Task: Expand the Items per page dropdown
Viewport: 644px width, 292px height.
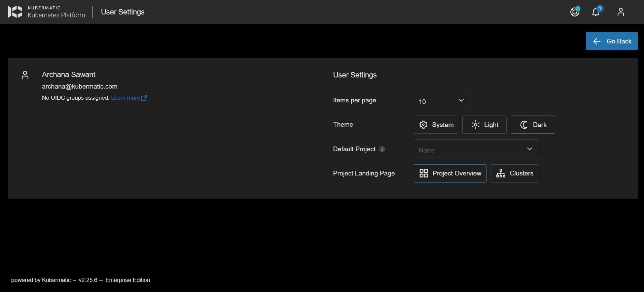Action: click(442, 100)
